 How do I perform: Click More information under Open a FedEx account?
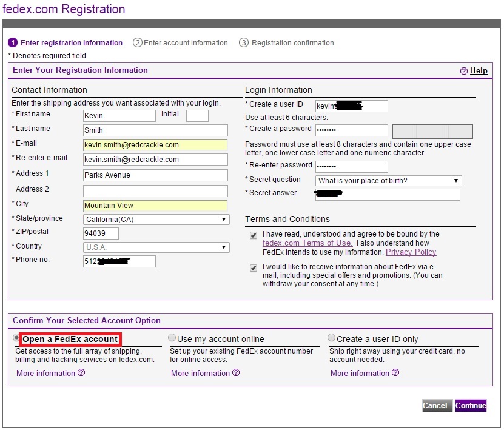[x=45, y=373]
